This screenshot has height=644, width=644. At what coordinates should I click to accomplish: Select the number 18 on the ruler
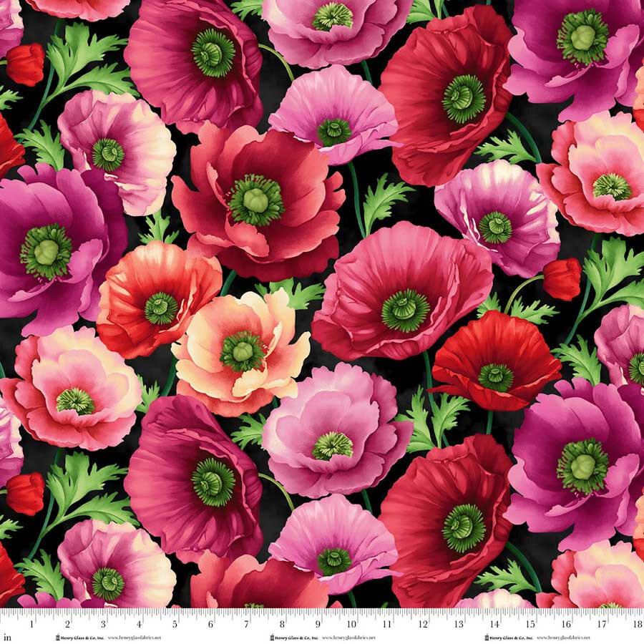click(635, 625)
